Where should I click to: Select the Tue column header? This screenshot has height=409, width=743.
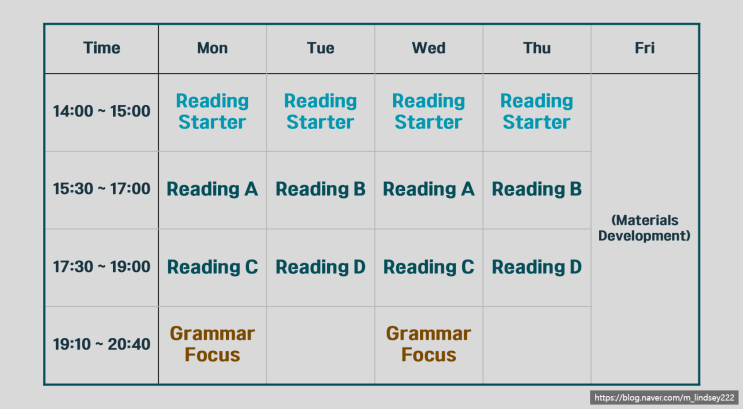click(x=320, y=48)
